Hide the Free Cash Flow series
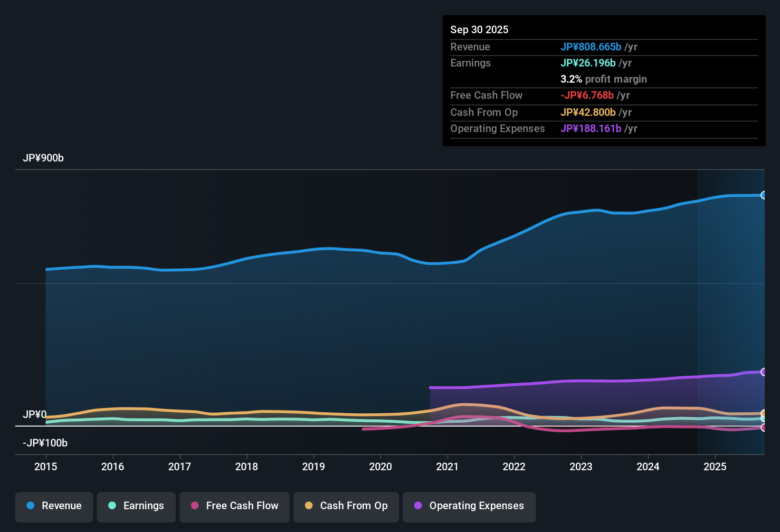The image size is (780, 532). click(x=234, y=506)
